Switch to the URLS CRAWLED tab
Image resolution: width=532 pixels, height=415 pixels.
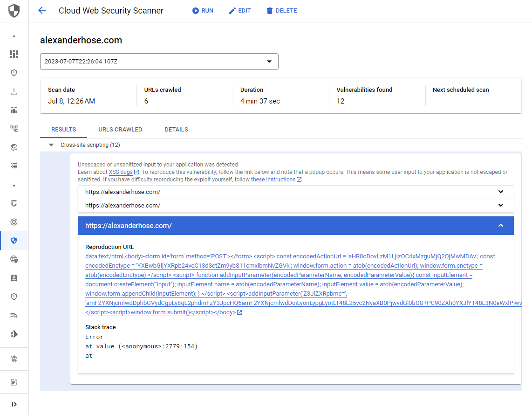coord(120,129)
